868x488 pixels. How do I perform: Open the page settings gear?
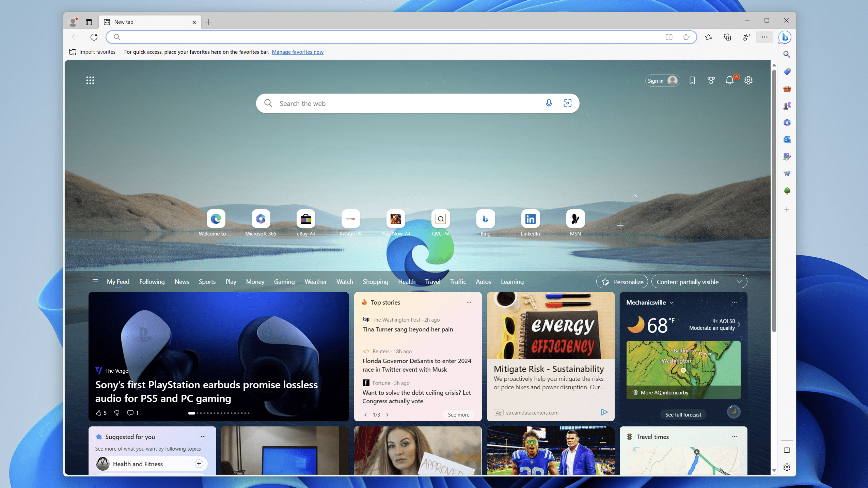(x=748, y=80)
